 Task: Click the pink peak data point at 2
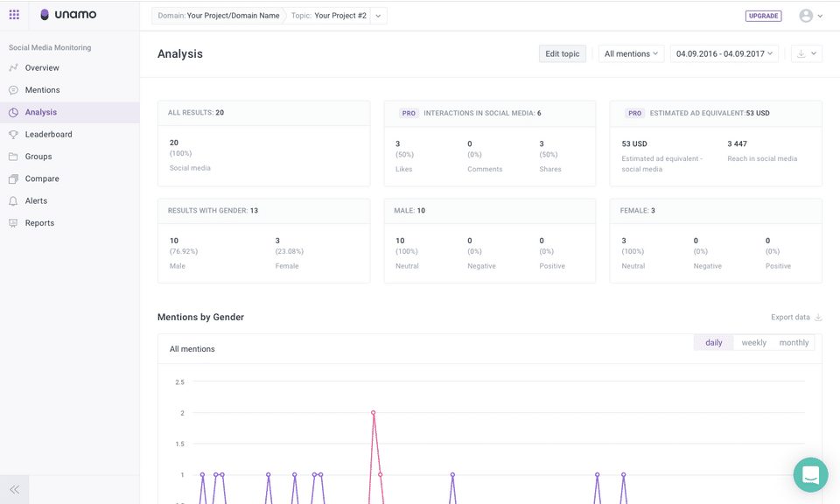pyautogui.click(x=374, y=412)
